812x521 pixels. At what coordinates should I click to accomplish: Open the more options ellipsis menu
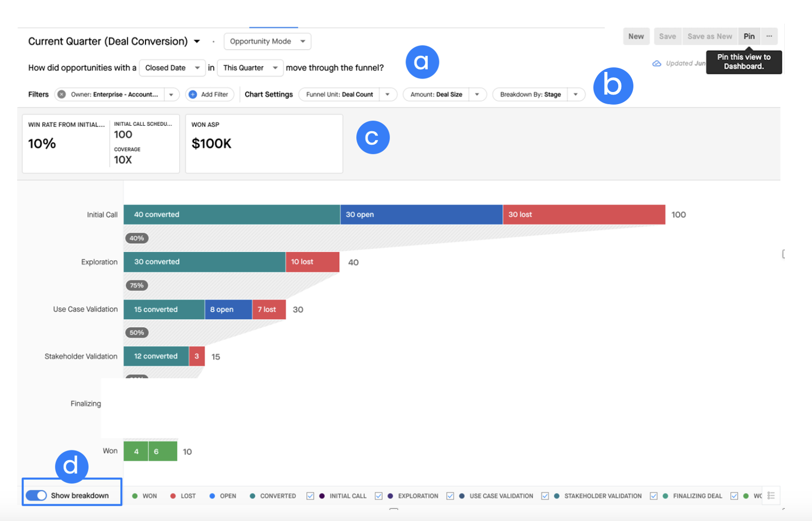pyautogui.click(x=769, y=36)
